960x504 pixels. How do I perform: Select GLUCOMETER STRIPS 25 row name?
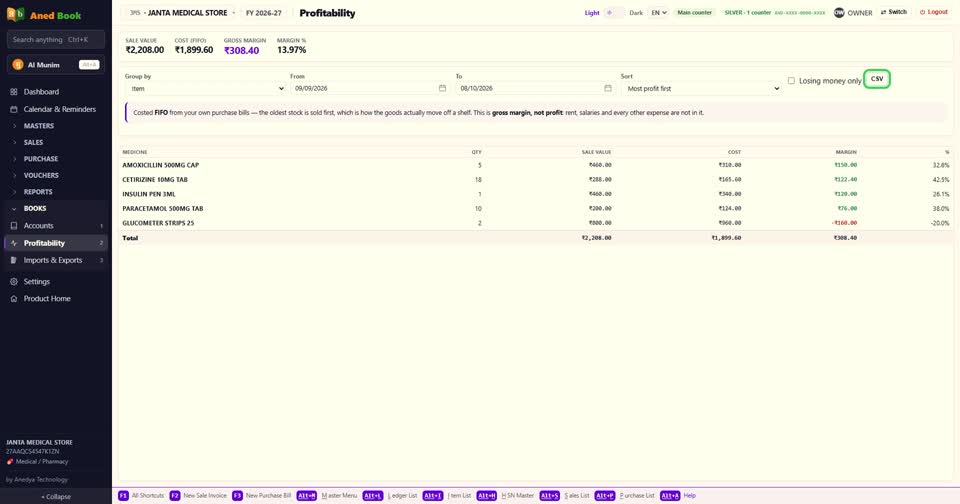click(x=158, y=223)
